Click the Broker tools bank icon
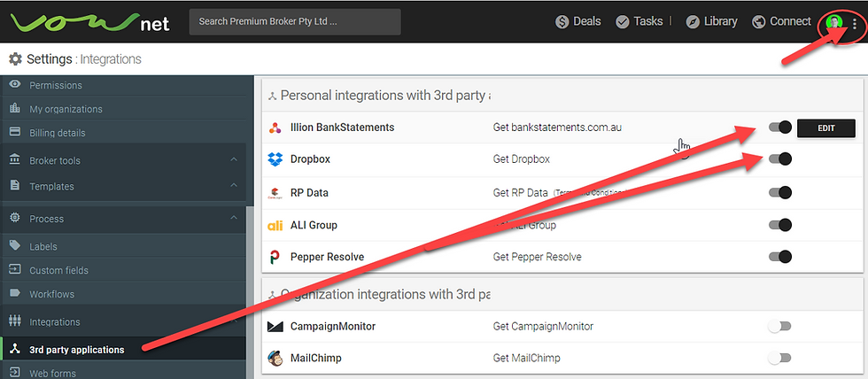 pos(15,160)
